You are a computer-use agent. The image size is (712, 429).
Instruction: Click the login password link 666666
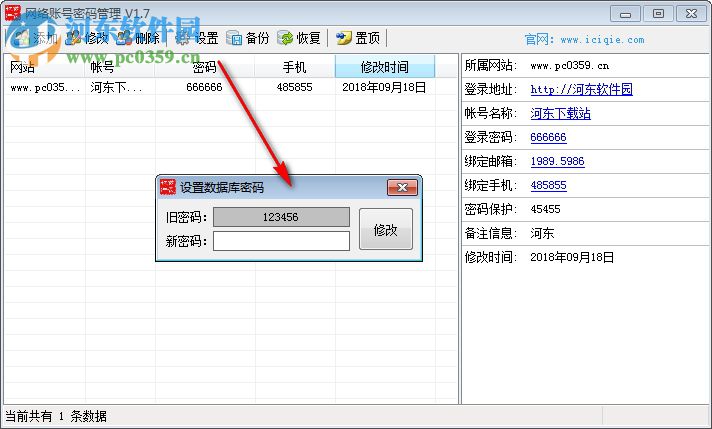tap(548, 137)
